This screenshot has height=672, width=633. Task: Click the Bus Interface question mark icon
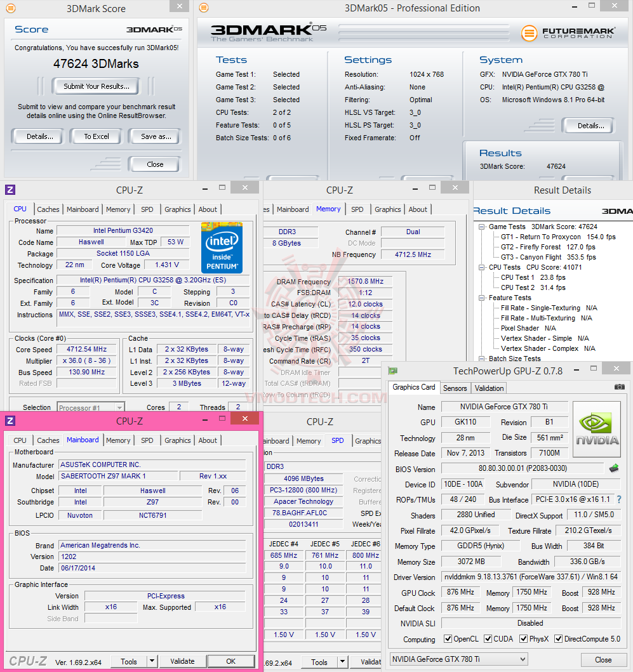(x=619, y=499)
